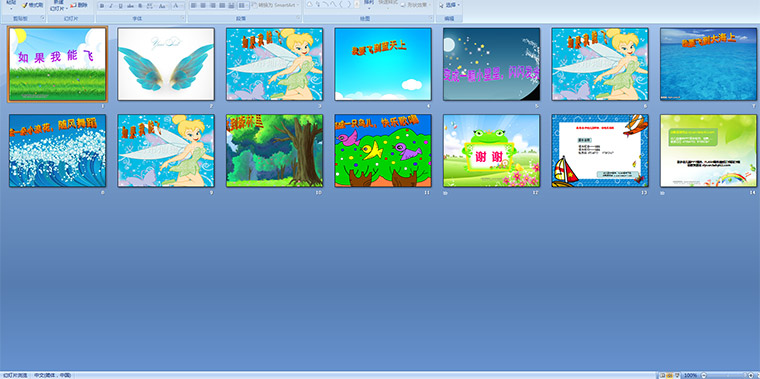The image size is (760, 379).
Task: Click the Underline formatting icon
Action: click(x=121, y=6)
